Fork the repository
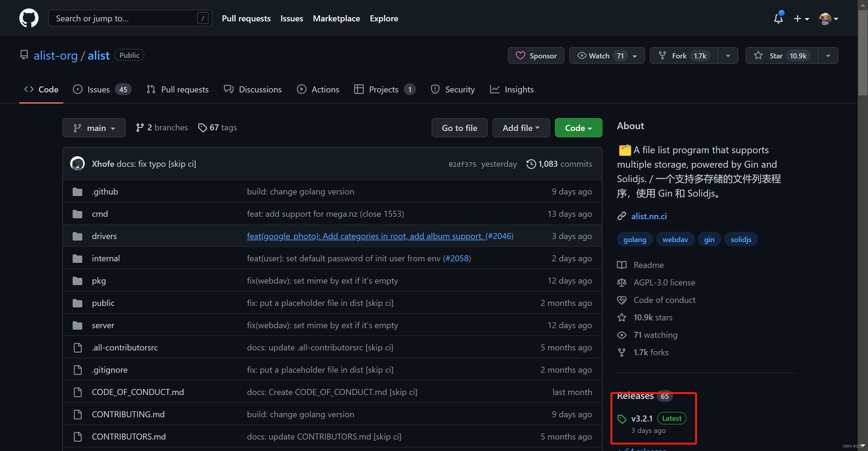Viewport: 868px width, 451px height. pos(684,55)
